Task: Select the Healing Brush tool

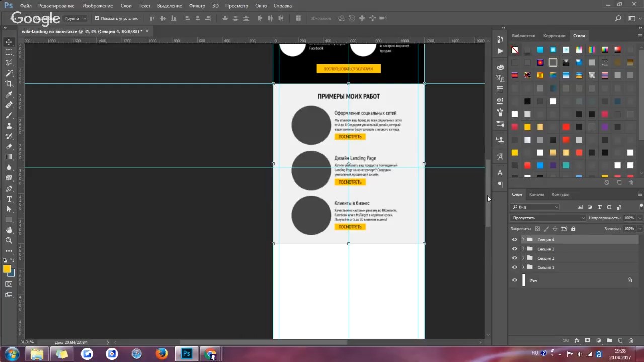Action: tap(9, 105)
